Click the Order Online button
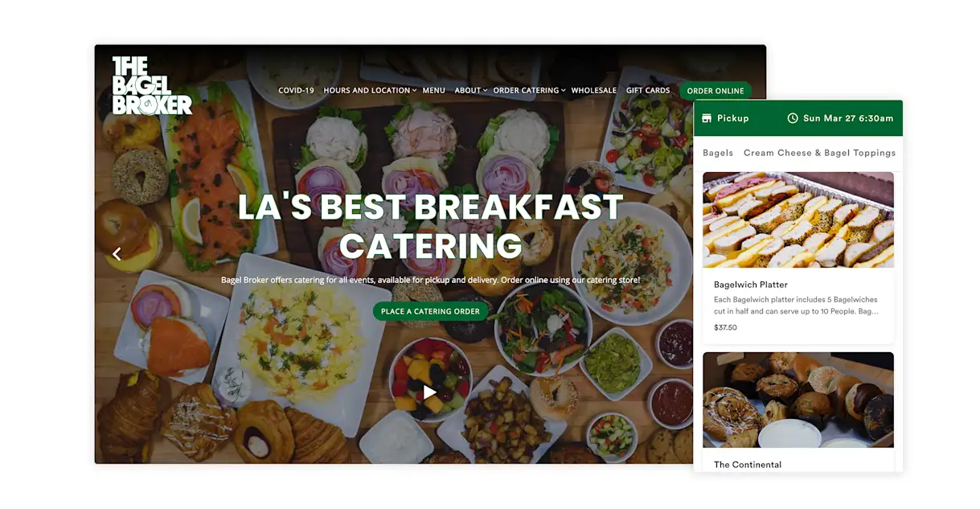Screen dimensions: 980x509 [716, 91]
